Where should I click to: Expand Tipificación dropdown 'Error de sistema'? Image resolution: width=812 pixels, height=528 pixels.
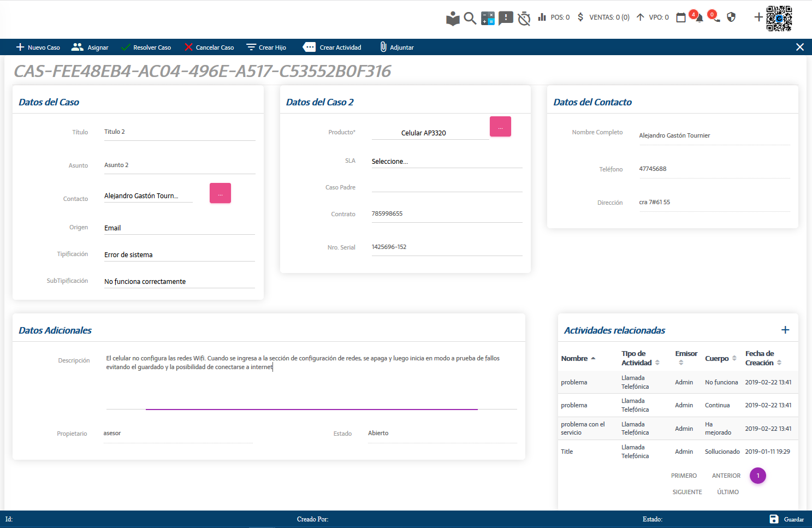(x=179, y=255)
